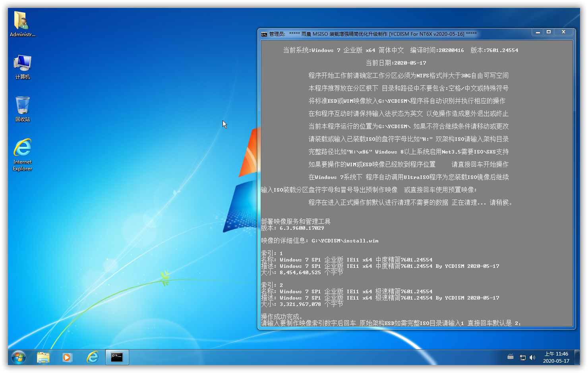588x373 pixels.
Task: Select the 回收站 recycle bin icon
Action: pyautogui.click(x=22, y=109)
